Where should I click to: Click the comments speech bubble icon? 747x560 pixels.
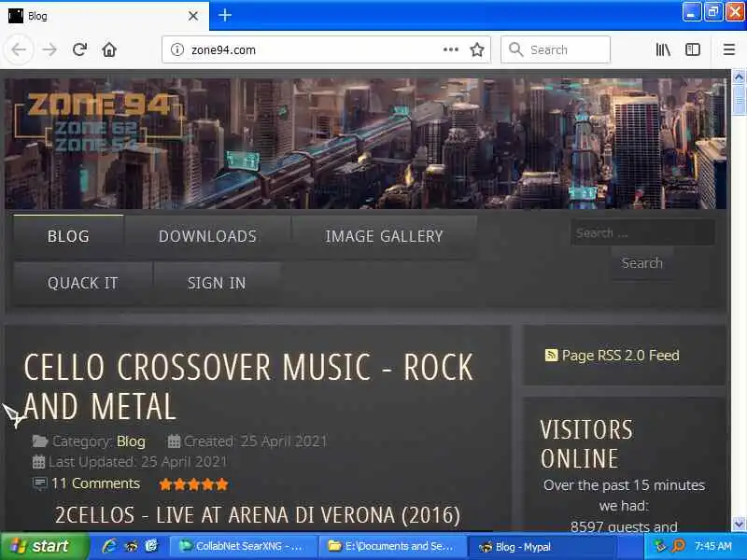(39, 483)
